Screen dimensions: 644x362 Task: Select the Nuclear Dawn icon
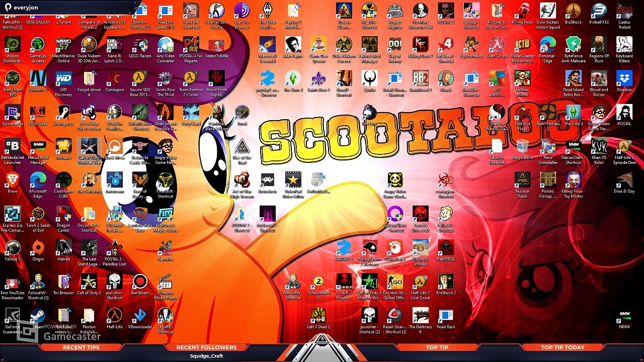[522, 186]
